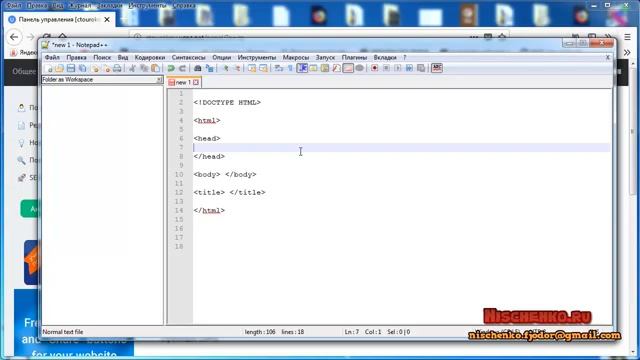This screenshot has height=360, width=640.
Task: Open the Вид menu in Notepad++
Action: pyautogui.click(x=123, y=58)
